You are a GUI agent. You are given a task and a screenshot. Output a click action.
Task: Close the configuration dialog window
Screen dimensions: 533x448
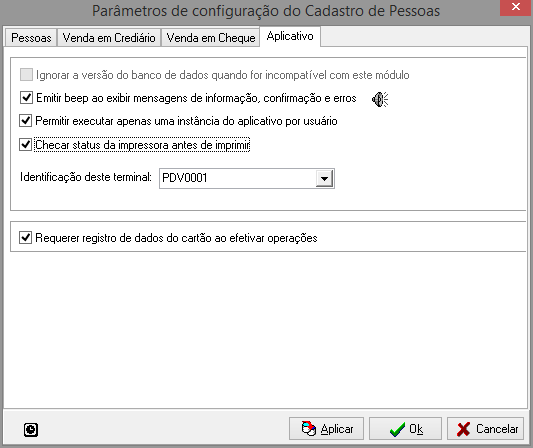click(516, 7)
